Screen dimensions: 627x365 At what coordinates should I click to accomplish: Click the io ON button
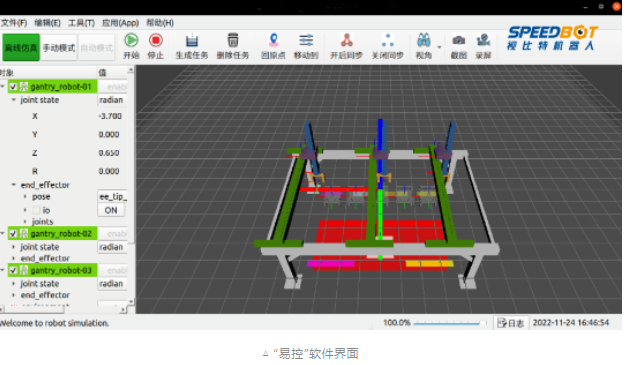tap(111, 210)
